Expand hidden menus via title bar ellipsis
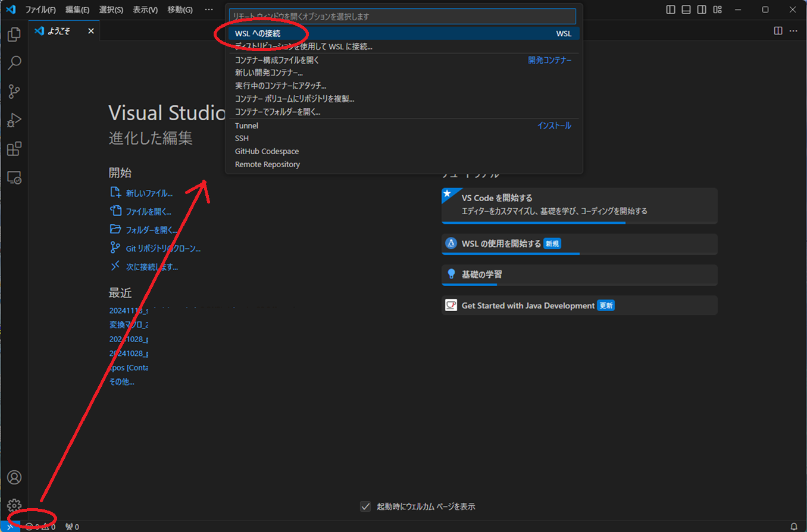This screenshot has width=807, height=532. point(209,10)
